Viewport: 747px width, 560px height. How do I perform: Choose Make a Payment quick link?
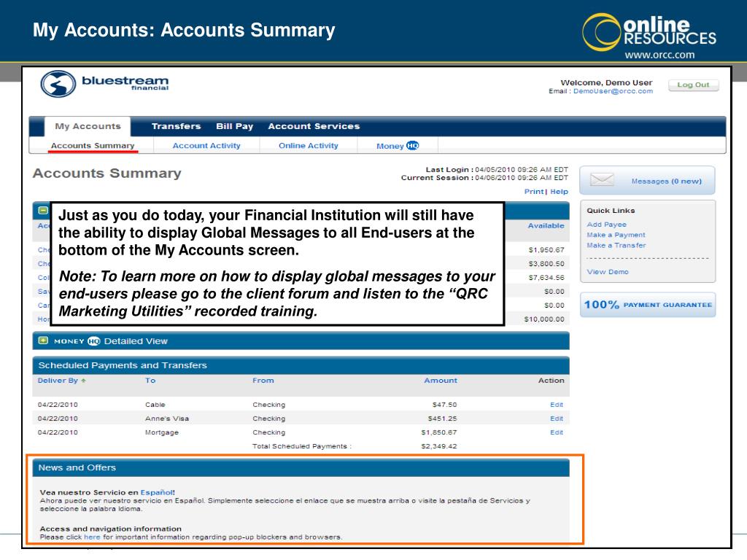pos(616,235)
